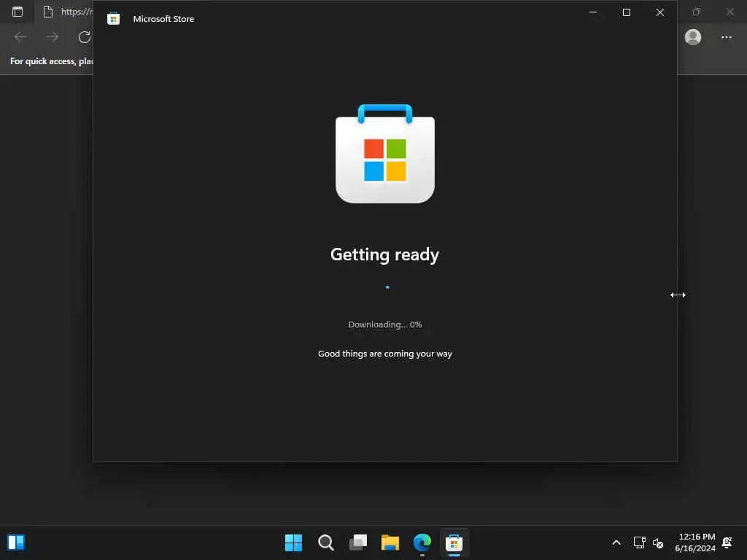Open clock and date 12:16 PM
This screenshot has height=560, width=747.
pos(695,542)
